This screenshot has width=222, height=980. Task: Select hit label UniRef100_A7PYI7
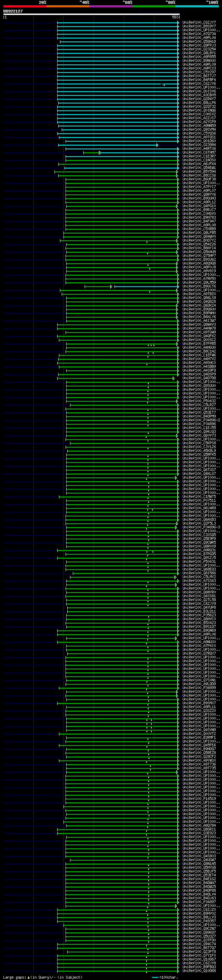[x=199, y=187]
